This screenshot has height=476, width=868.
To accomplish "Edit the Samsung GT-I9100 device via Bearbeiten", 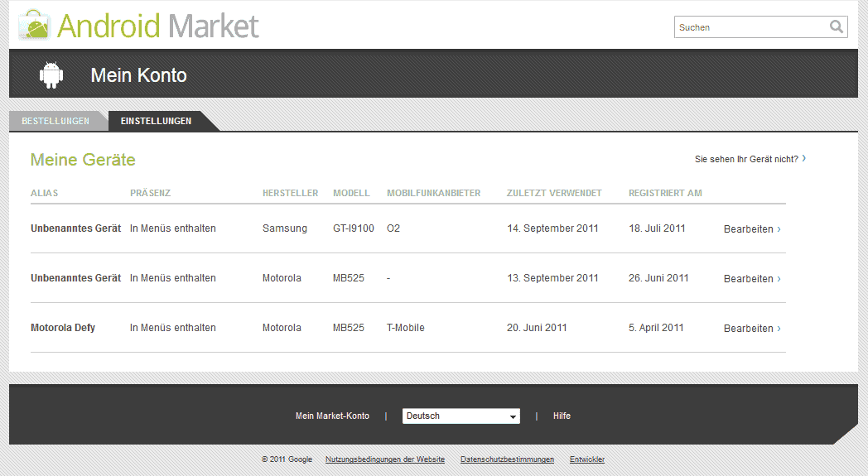I will pos(752,229).
